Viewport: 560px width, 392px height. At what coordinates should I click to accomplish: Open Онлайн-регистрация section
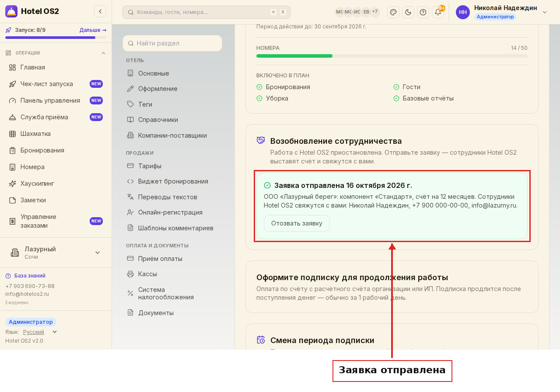tap(172, 212)
